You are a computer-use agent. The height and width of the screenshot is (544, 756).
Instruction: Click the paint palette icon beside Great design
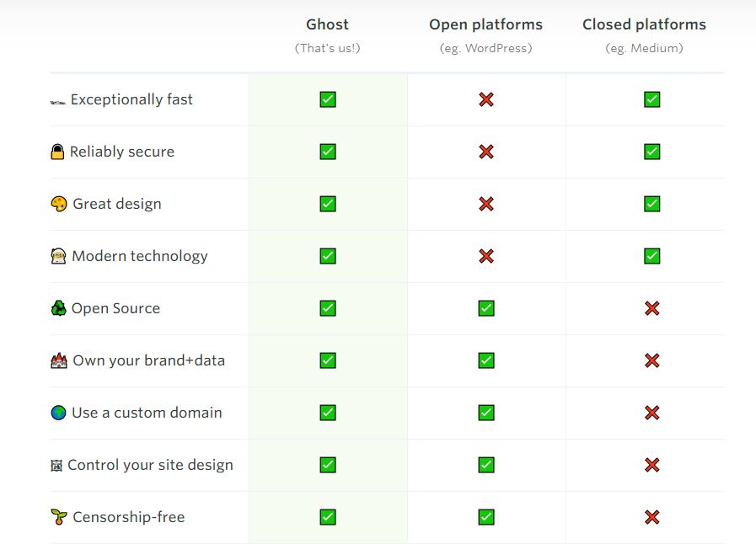59,204
